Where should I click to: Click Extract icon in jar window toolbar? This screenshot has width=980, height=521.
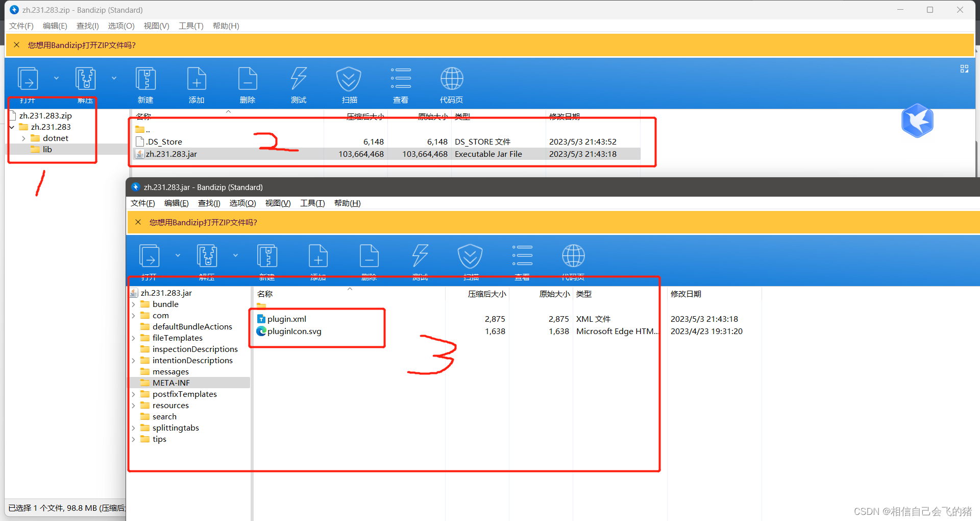[x=207, y=256]
